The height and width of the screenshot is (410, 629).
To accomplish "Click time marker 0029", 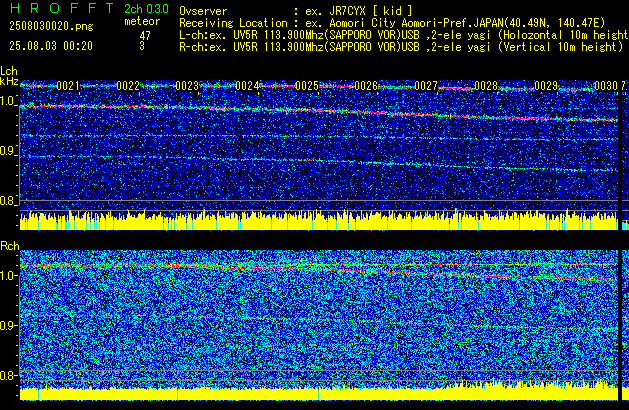I will 546,86.
